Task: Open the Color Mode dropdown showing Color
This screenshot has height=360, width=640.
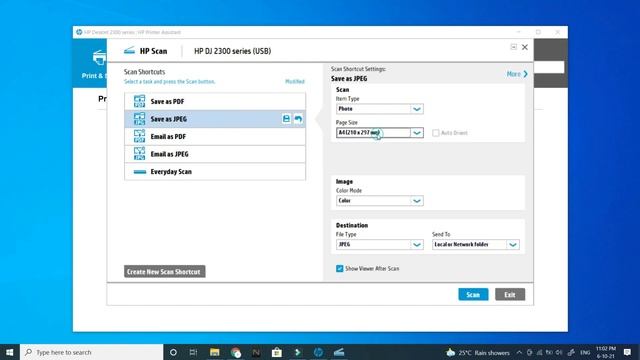Action: click(380, 201)
